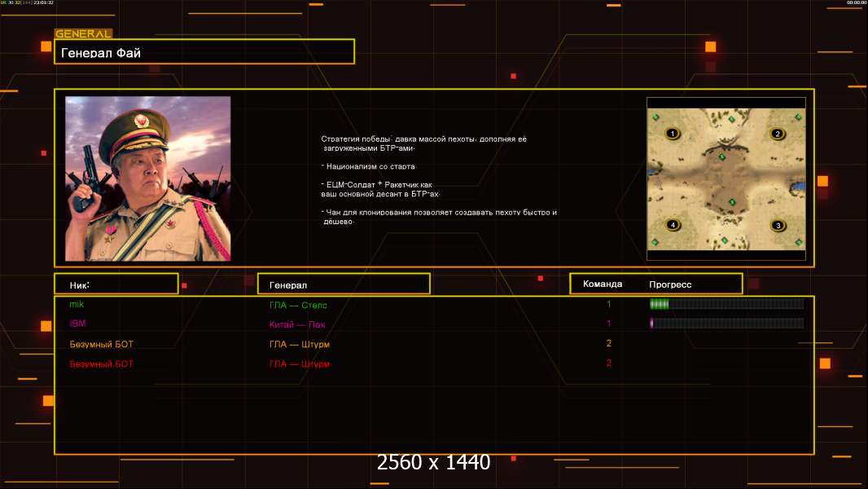
Task: Click start position 4 on the minimap
Action: (x=673, y=225)
